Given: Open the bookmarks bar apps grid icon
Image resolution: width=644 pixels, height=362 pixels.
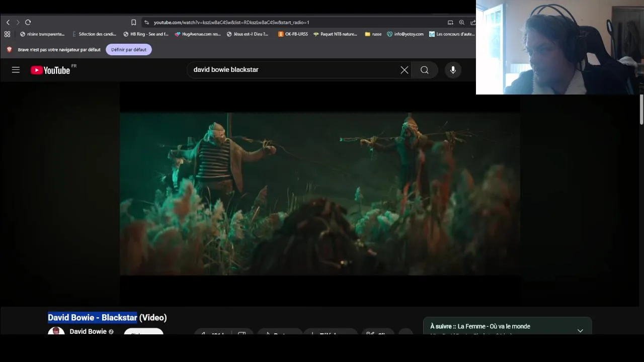Looking at the screenshot, I should click(7, 34).
